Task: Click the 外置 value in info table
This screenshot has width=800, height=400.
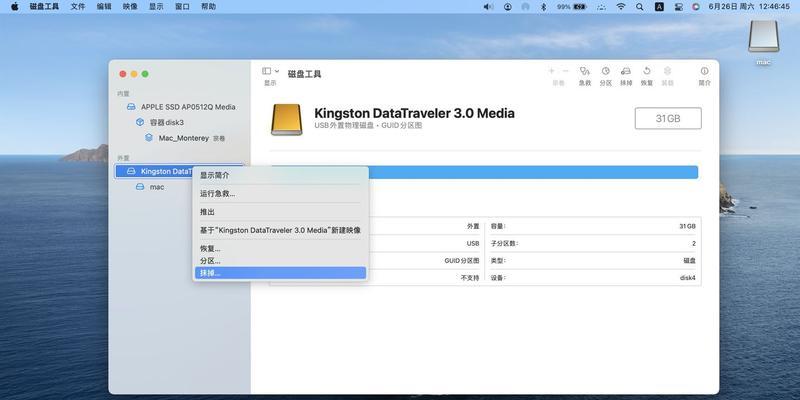Action: pyautogui.click(x=473, y=226)
